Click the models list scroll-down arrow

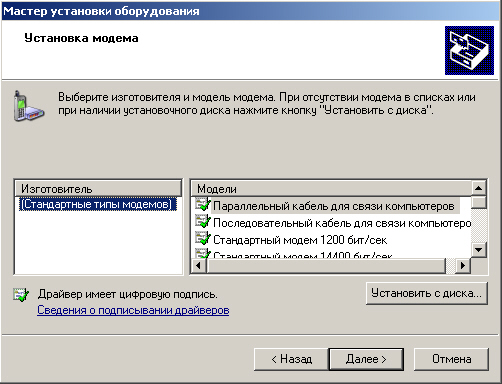pyautogui.click(x=479, y=250)
